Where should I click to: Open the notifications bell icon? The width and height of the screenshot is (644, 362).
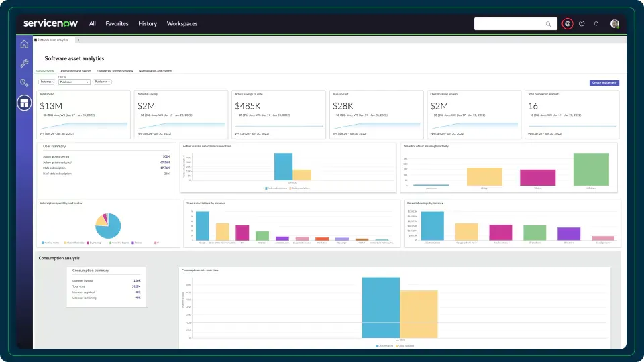(x=596, y=24)
